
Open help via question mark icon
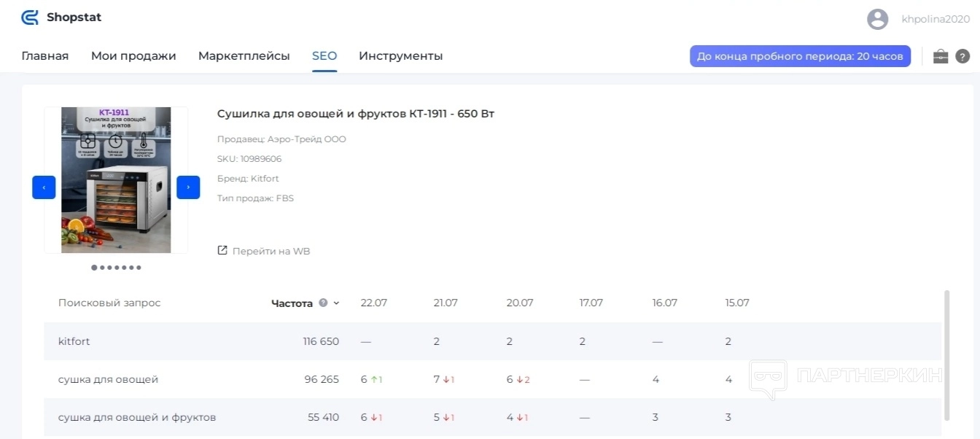(x=962, y=56)
